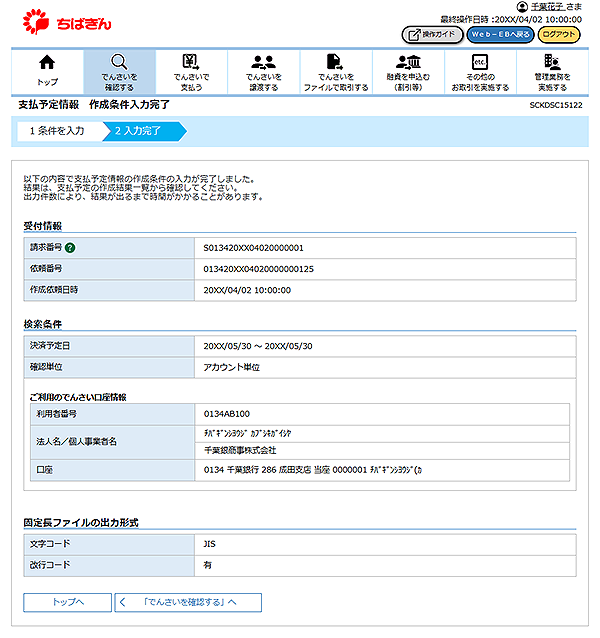Click the ご利用のでんさい口座情報 heading
The width and height of the screenshot is (600, 638).
[x=78, y=398]
